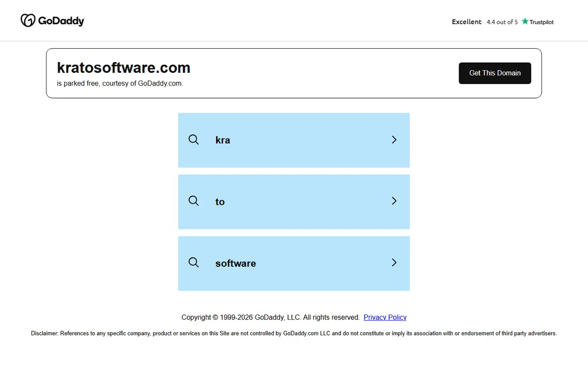Select the "software" search suggestion
588x368 pixels.
(293, 263)
